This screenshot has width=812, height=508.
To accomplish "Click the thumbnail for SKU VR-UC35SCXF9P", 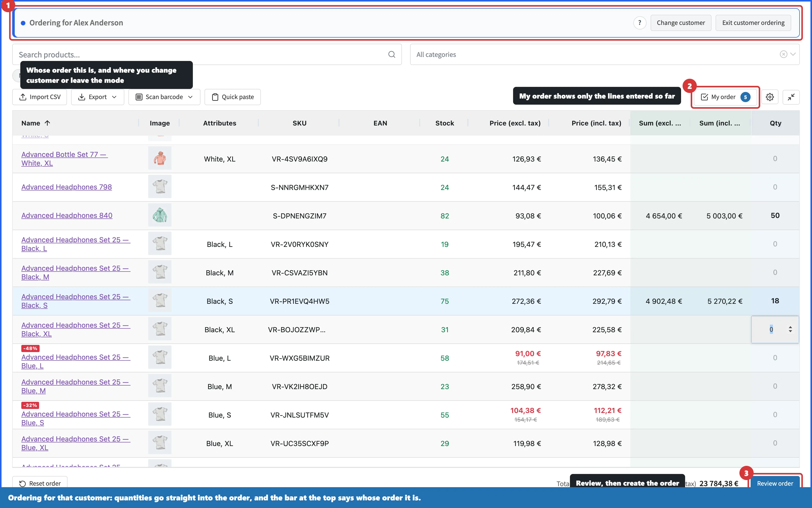I will coord(160,443).
